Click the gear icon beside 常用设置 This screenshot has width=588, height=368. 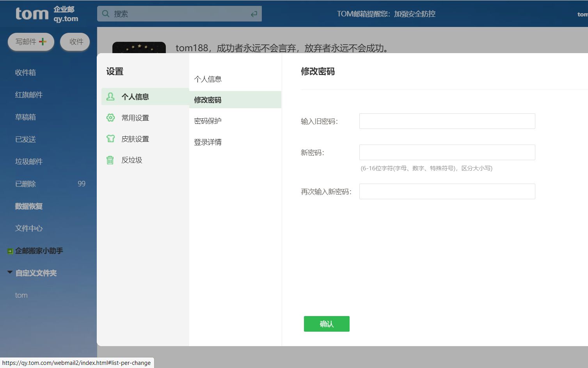(x=110, y=117)
